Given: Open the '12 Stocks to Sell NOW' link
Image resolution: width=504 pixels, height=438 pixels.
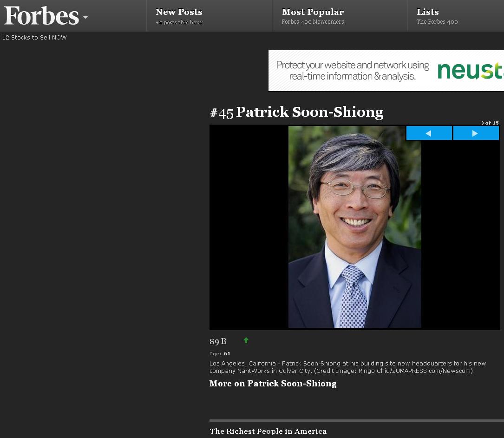Looking at the screenshot, I should click(34, 37).
